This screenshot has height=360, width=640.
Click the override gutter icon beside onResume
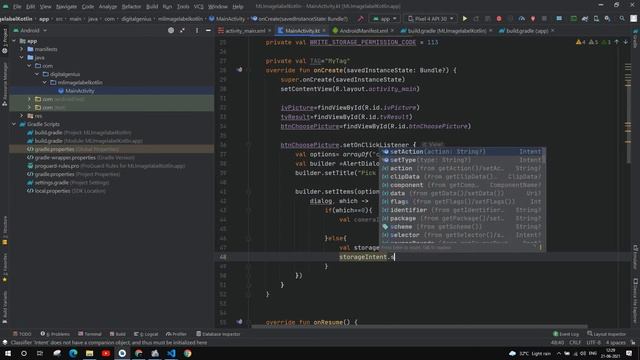click(x=239, y=322)
